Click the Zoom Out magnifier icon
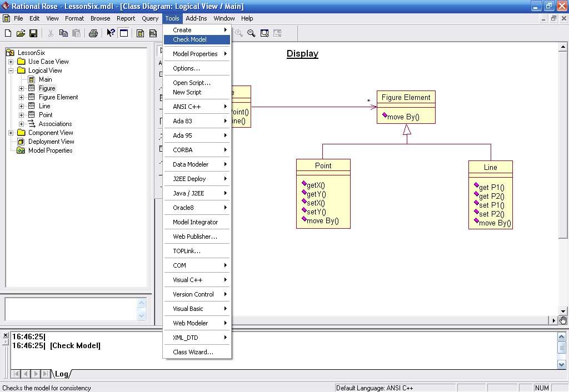The height and width of the screenshot is (392, 569). click(251, 33)
